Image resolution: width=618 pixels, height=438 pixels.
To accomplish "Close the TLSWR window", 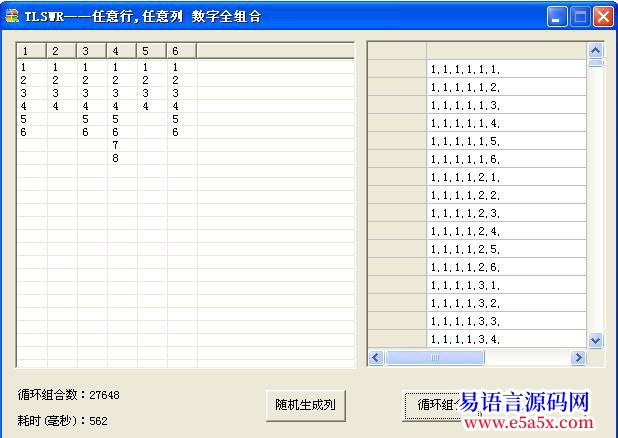I will pyautogui.click(x=603, y=17).
